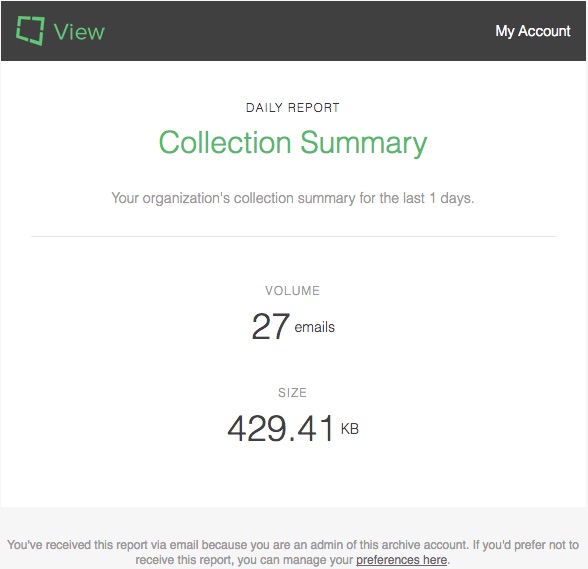
Task: Click the empty dark header bar area
Action: 300,31
